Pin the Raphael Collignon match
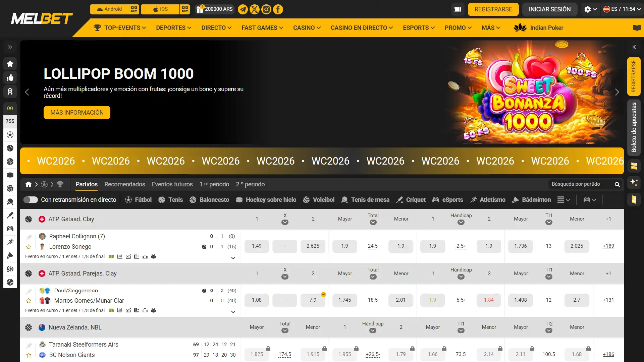This screenshot has width=644, height=362. click(x=29, y=237)
